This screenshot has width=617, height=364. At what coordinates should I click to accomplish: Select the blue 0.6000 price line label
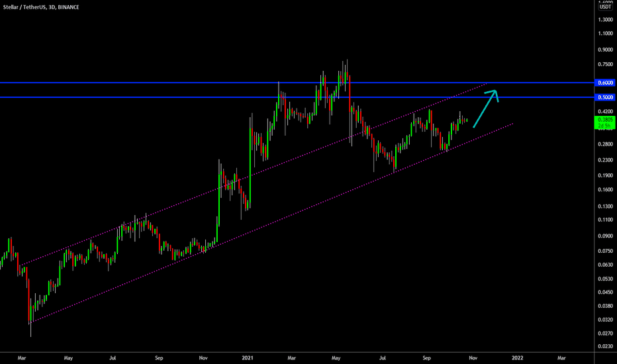605,83
